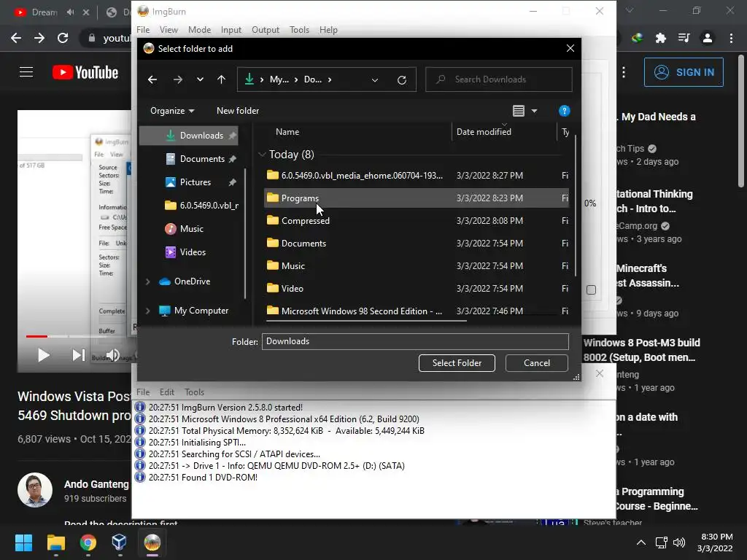Open ImgBurn Output menu
This screenshot has width=747, height=560.
[266, 30]
